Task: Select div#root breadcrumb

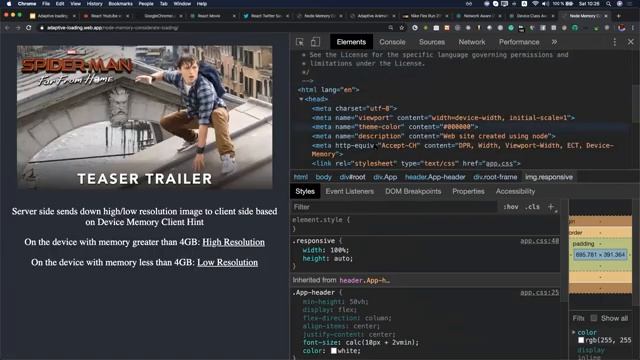Action: pos(352,177)
